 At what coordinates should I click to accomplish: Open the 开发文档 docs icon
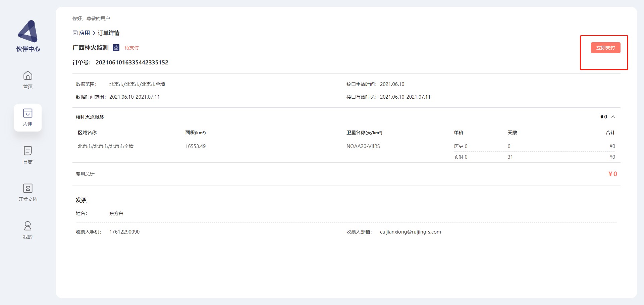[x=28, y=188]
